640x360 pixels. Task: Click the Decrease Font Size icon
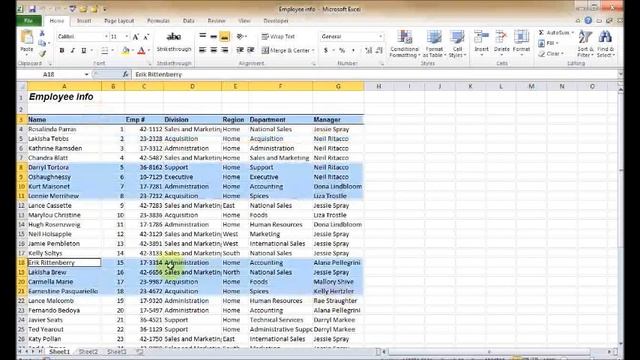point(147,37)
